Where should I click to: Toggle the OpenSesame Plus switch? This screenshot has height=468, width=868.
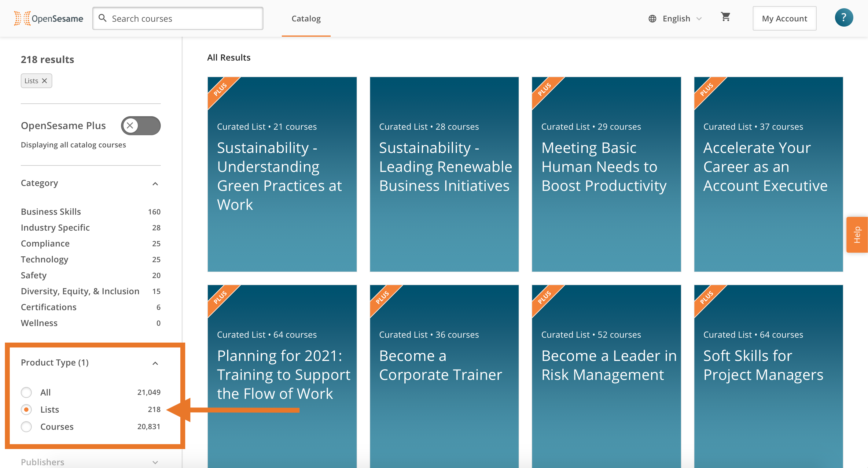141,125
